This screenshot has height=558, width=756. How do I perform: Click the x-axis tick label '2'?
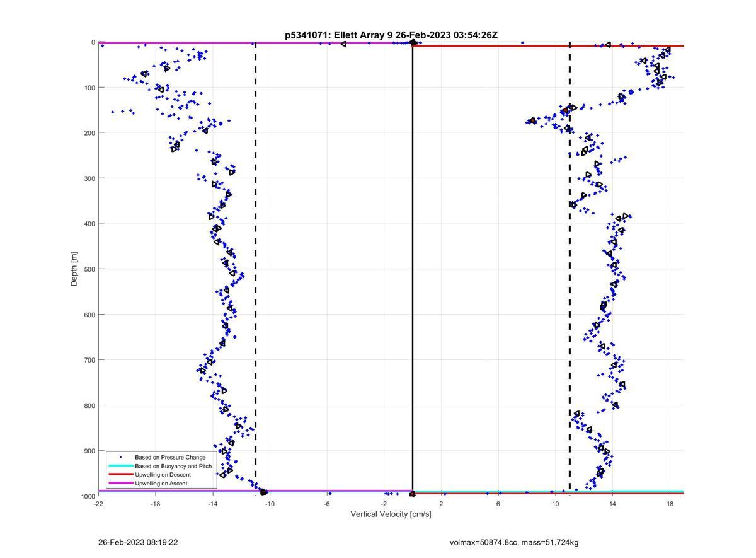442,504
